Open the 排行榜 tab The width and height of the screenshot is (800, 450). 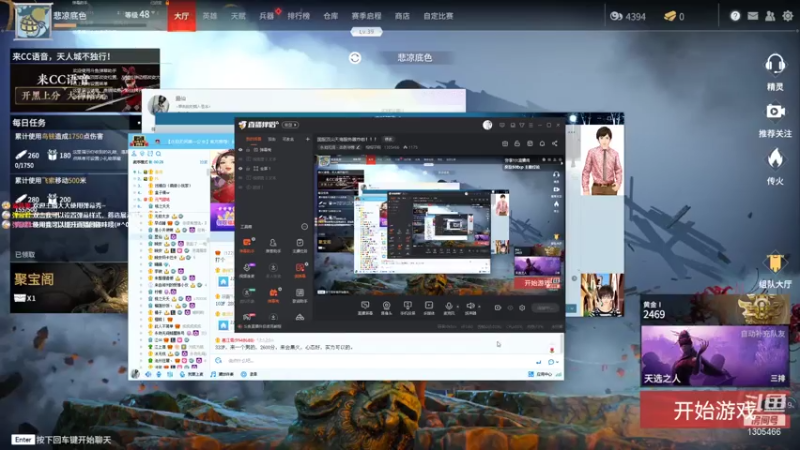pyautogui.click(x=298, y=16)
